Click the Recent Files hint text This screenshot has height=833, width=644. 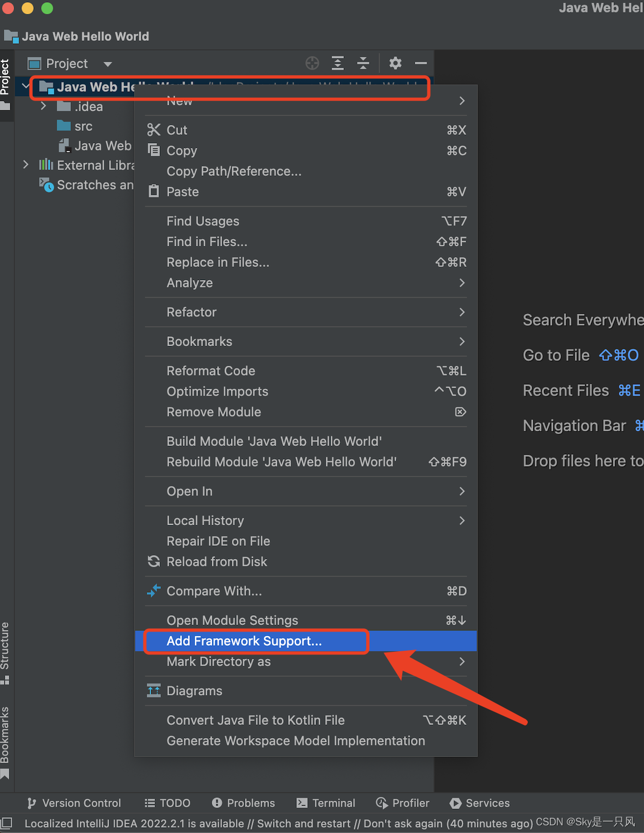[x=565, y=390]
